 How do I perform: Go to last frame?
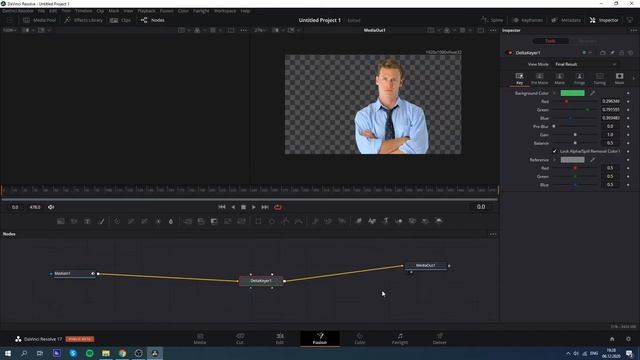click(265, 207)
